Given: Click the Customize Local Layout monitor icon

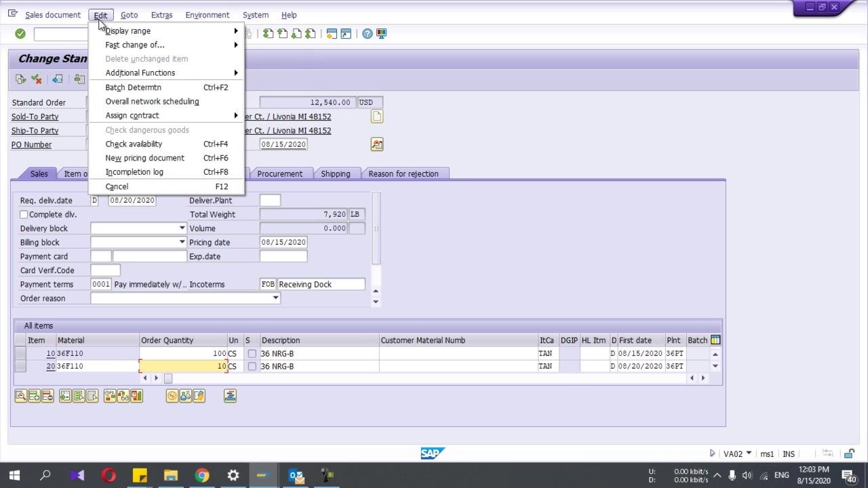Looking at the screenshot, I should (381, 33).
